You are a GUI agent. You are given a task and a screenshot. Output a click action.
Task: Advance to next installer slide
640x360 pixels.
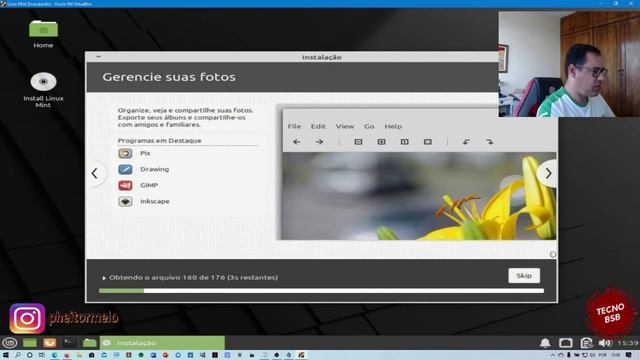(x=548, y=173)
